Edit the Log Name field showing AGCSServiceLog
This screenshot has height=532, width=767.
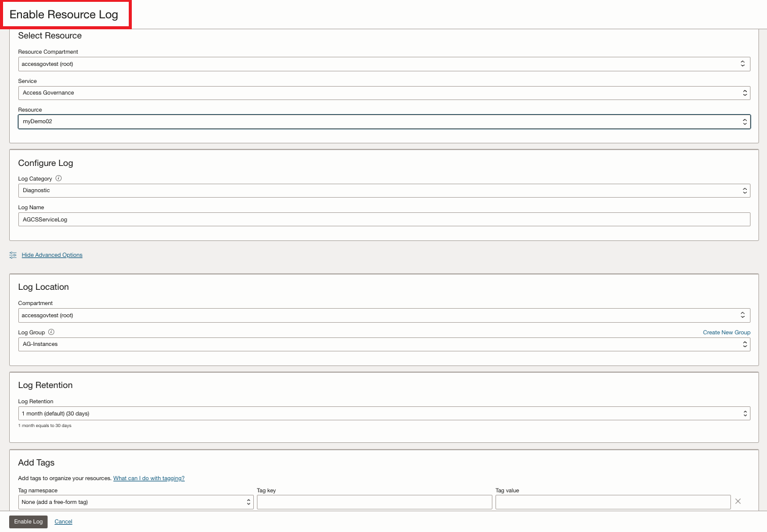(x=384, y=219)
